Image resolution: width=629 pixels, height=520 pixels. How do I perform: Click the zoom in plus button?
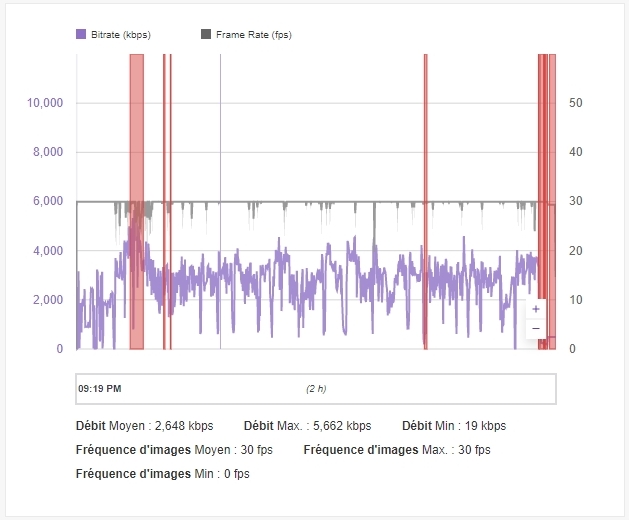pos(536,309)
